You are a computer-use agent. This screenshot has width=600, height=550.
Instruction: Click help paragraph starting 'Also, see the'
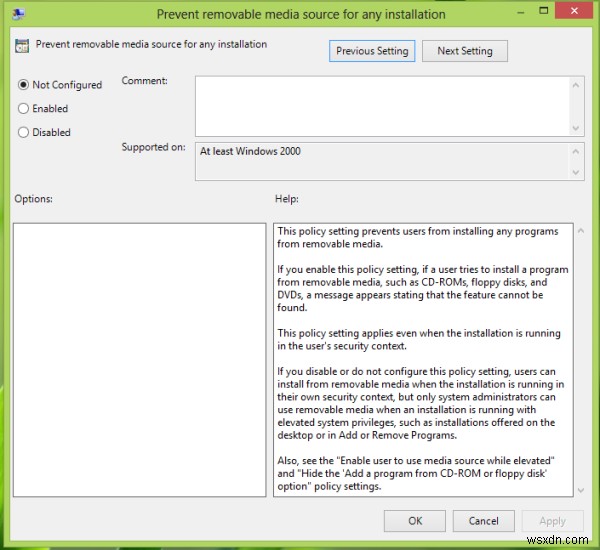click(x=416, y=473)
